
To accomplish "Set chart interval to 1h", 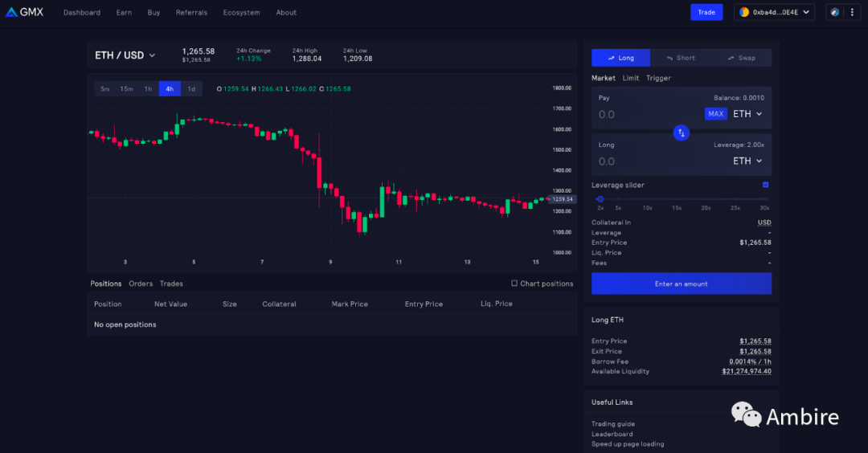I will (148, 88).
